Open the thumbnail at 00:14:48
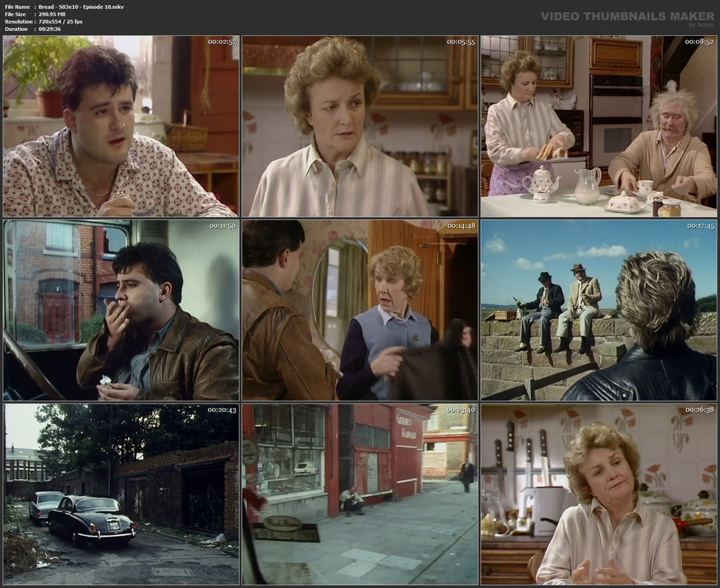The height and width of the screenshot is (588, 720). coord(360,310)
